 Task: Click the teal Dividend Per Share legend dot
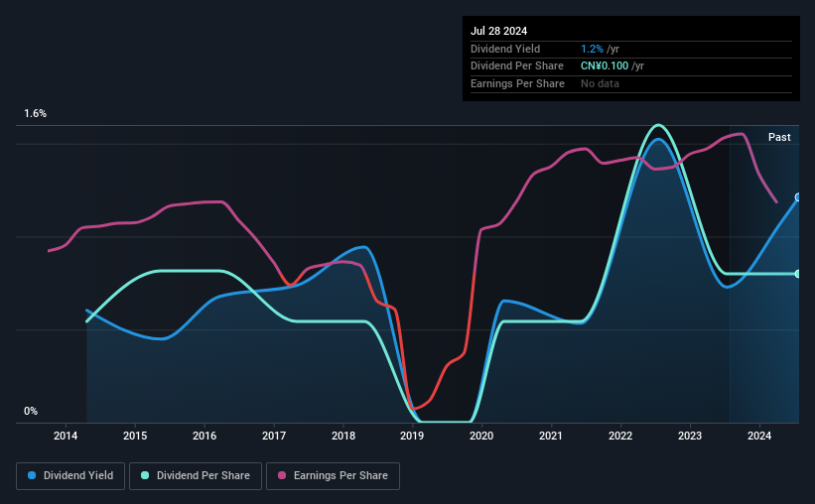(145, 475)
